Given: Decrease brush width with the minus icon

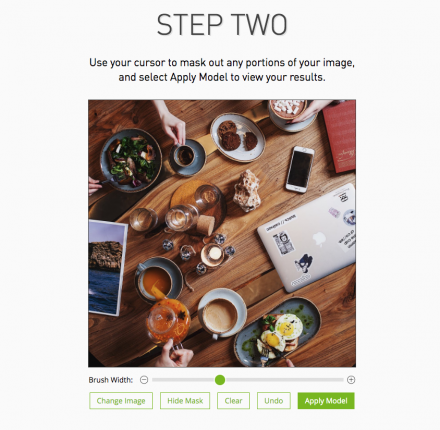Looking at the screenshot, I should pos(144,380).
